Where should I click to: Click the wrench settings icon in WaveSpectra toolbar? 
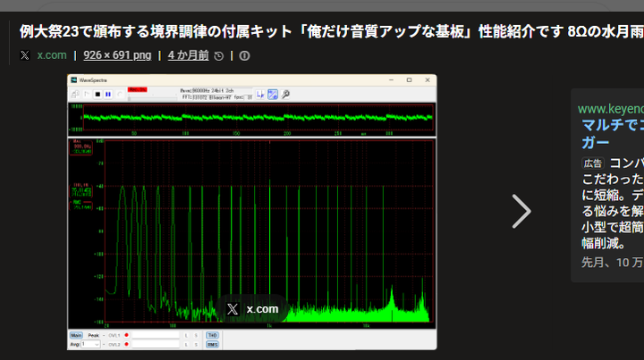(x=285, y=95)
